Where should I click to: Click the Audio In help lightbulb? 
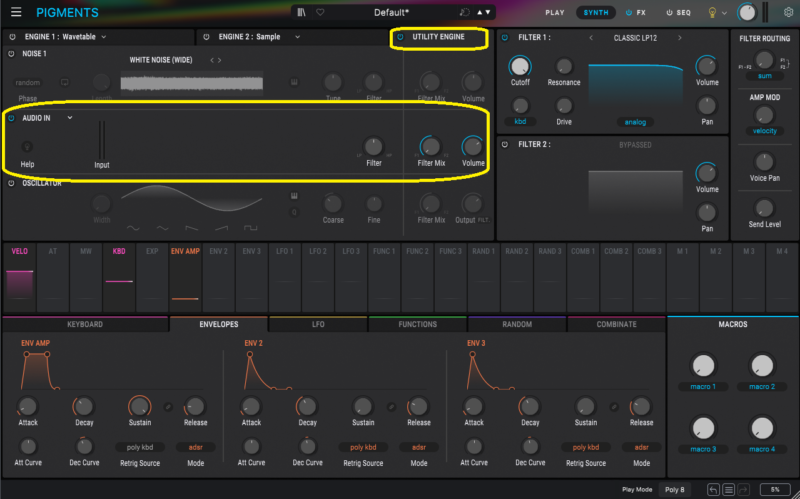coord(27,147)
